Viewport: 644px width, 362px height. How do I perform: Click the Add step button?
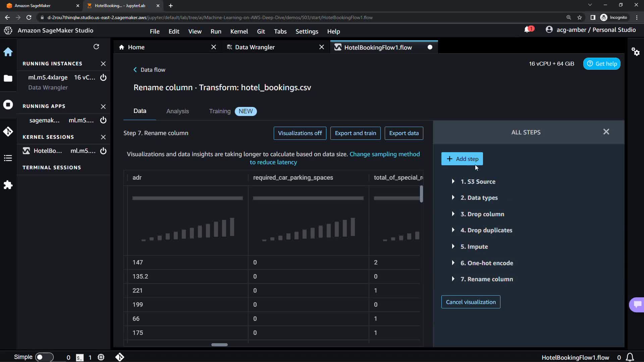[462, 159]
